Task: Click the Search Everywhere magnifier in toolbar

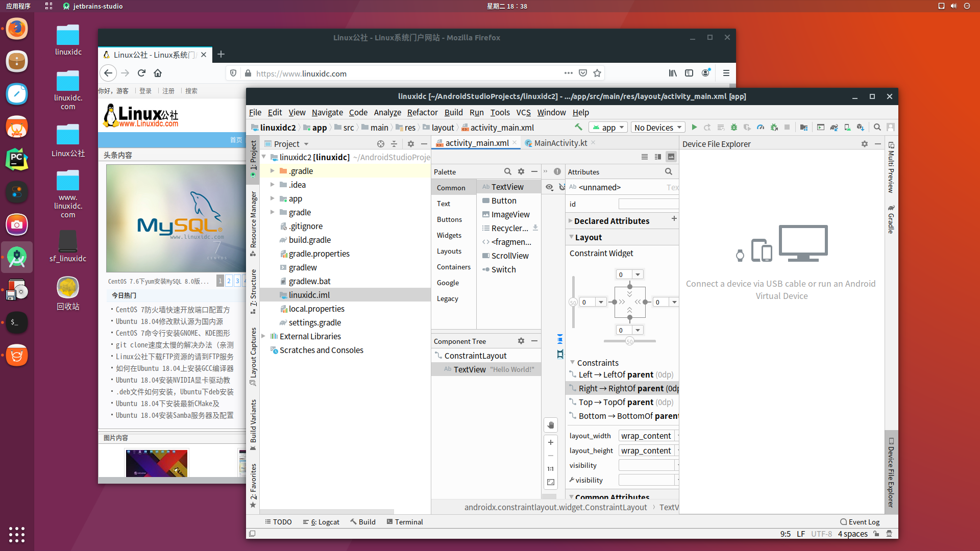Action: point(877,127)
